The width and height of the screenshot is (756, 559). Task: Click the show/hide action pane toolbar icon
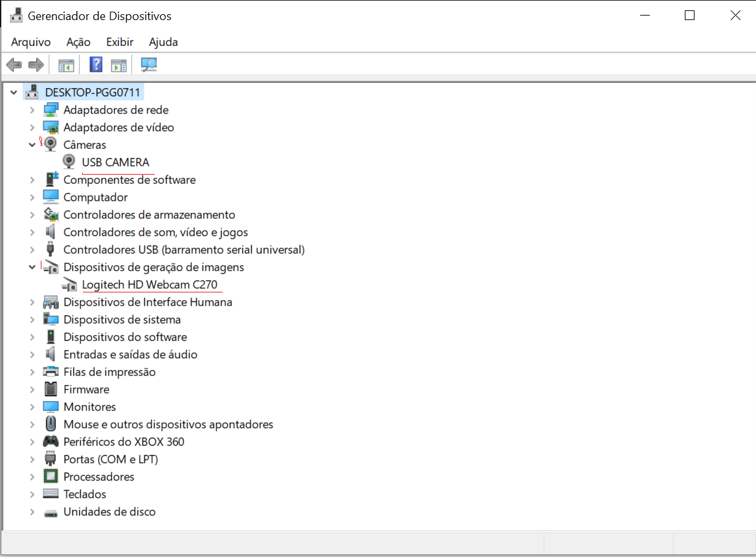(x=118, y=65)
